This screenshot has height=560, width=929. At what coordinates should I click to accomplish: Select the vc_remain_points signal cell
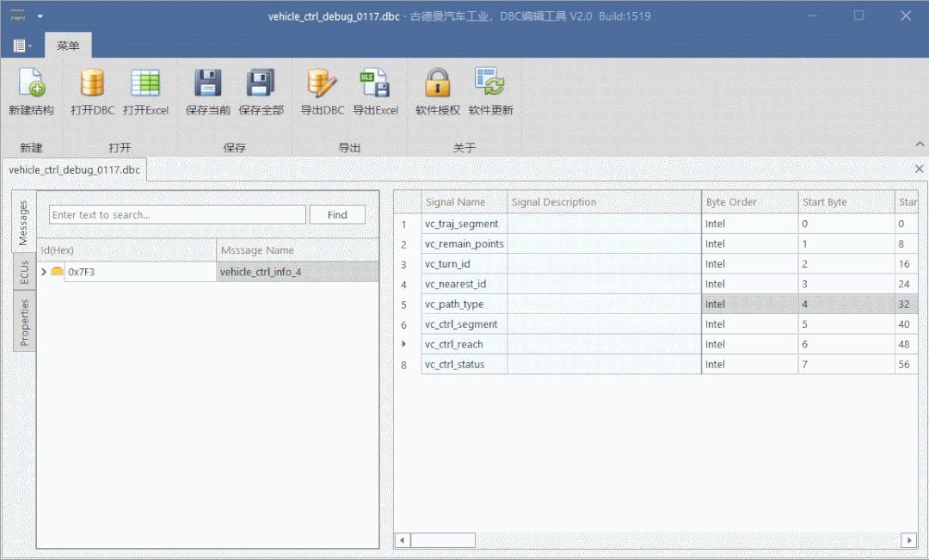tap(464, 244)
